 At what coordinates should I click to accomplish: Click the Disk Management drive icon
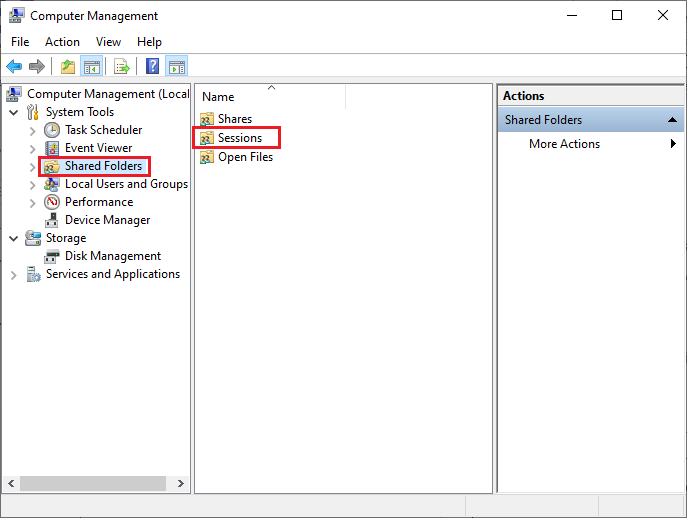(x=52, y=256)
